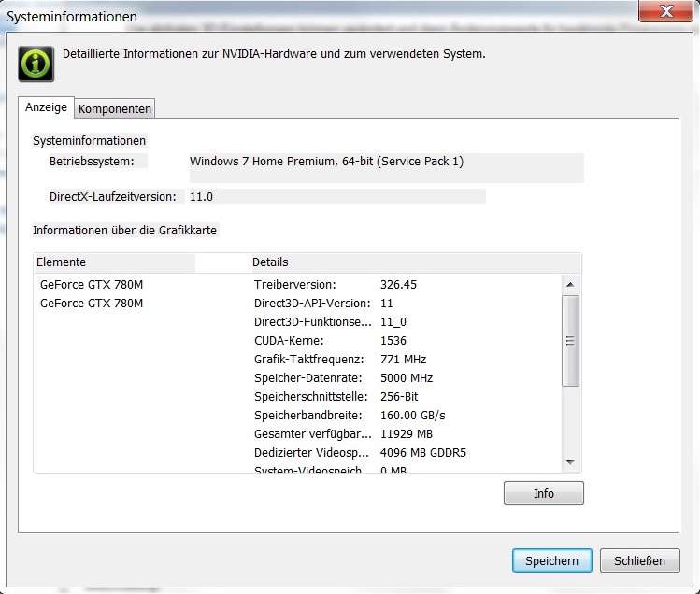Screen dimensions: 700x594
Task: Click the Speichern button
Action: point(551,561)
